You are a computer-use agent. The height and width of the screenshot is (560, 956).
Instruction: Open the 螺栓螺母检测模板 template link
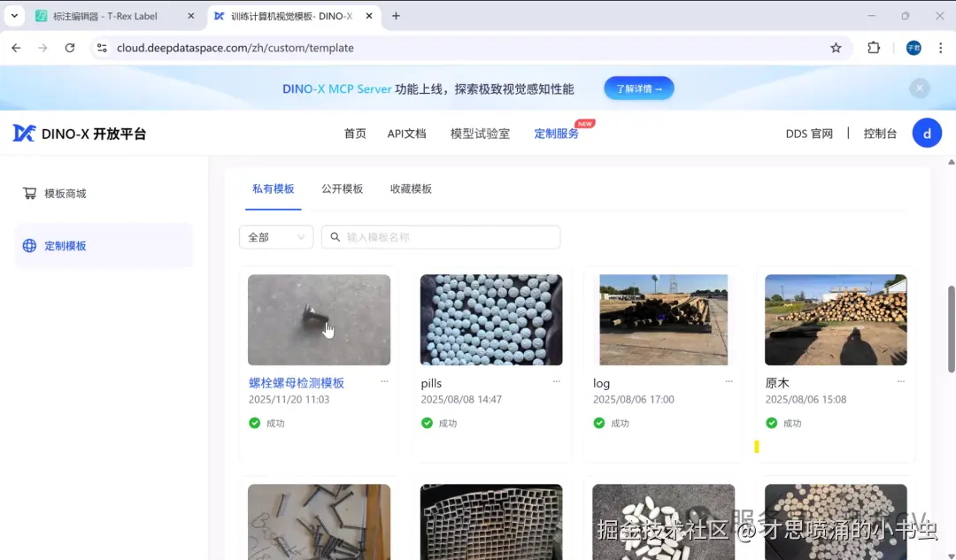[296, 382]
